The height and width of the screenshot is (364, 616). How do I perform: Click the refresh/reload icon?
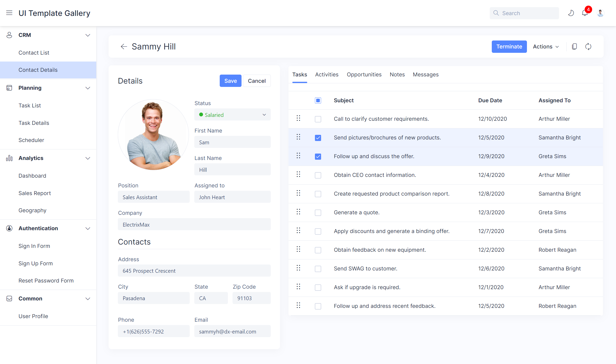(x=588, y=46)
